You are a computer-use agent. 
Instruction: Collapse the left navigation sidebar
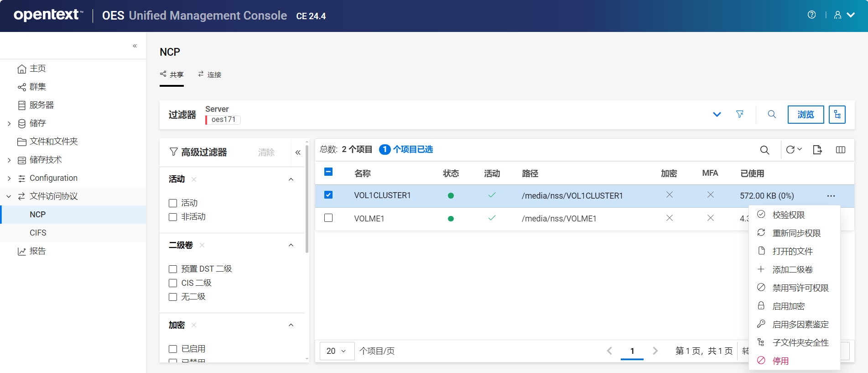(x=135, y=46)
